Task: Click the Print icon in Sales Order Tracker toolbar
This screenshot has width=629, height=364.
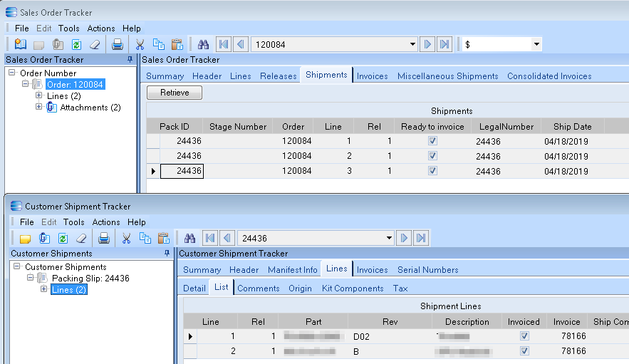Action: [118, 44]
